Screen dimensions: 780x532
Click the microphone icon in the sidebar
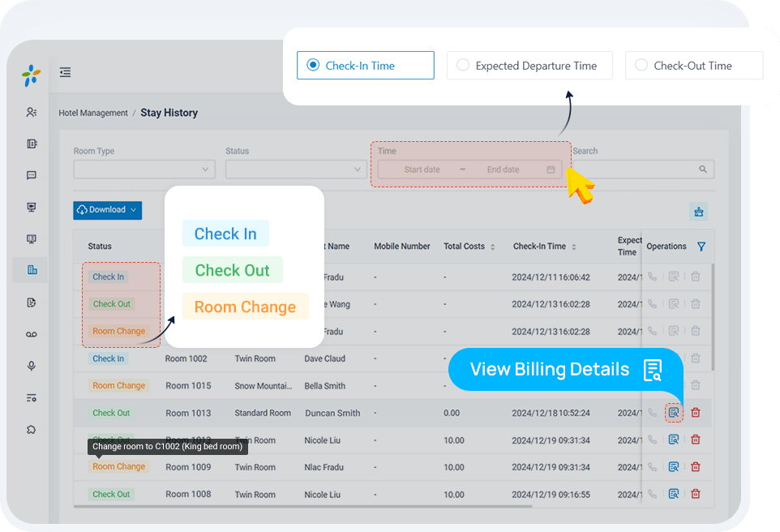click(x=32, y=366)
